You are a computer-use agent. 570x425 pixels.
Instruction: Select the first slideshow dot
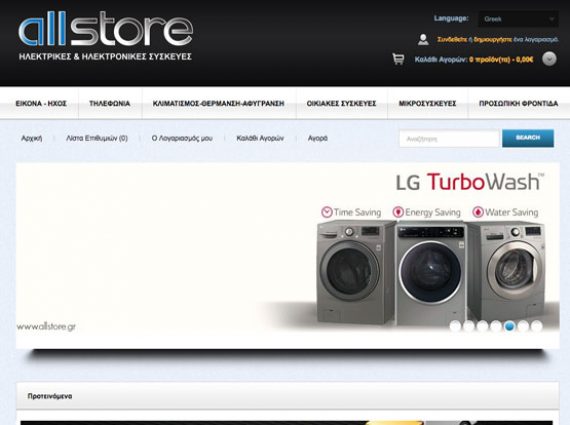[x=455, y=326]
